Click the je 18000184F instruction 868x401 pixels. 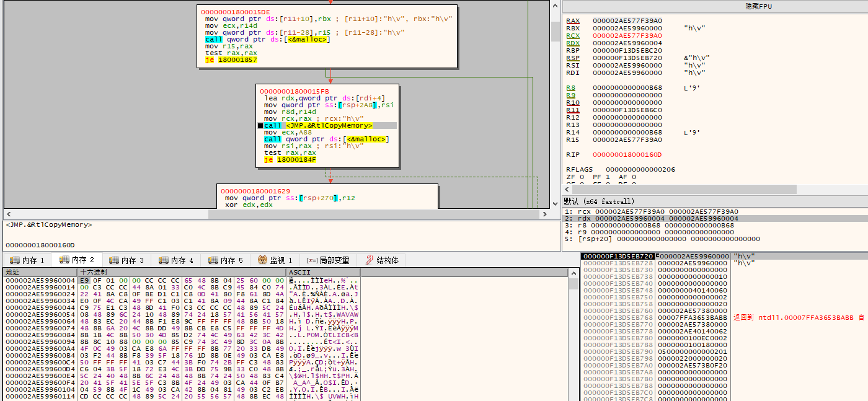(290, 160)
